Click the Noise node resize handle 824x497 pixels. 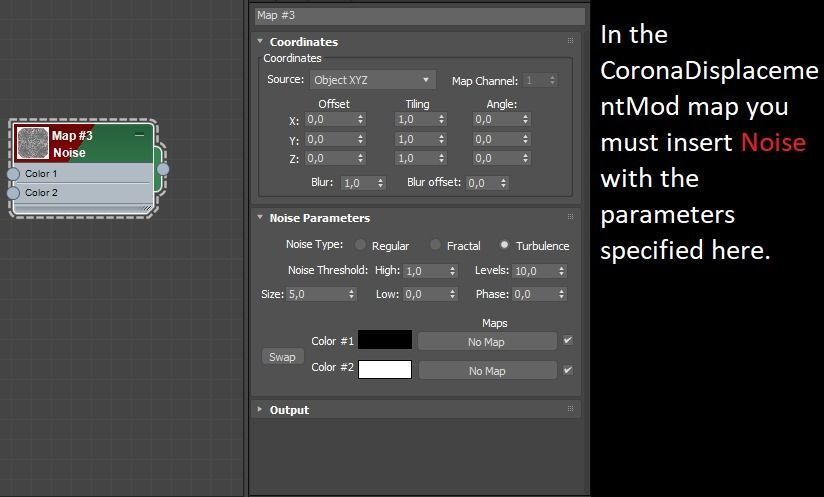click(x=148, y=209)
